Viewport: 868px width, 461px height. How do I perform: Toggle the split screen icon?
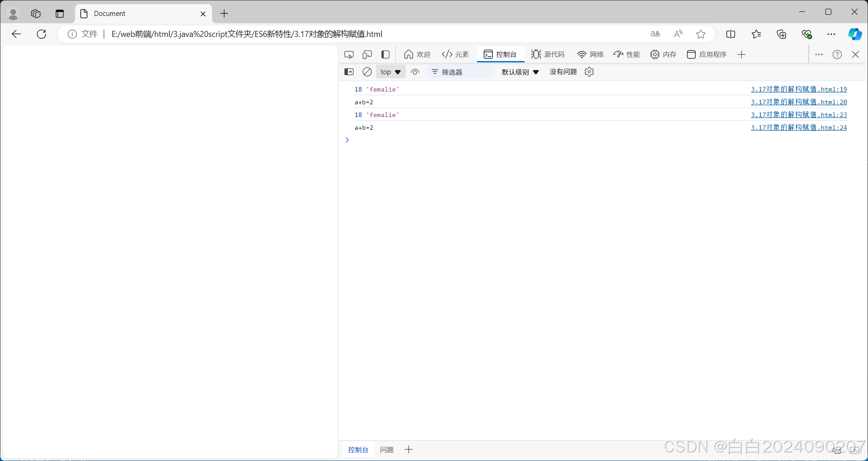[x=731, y=34]
